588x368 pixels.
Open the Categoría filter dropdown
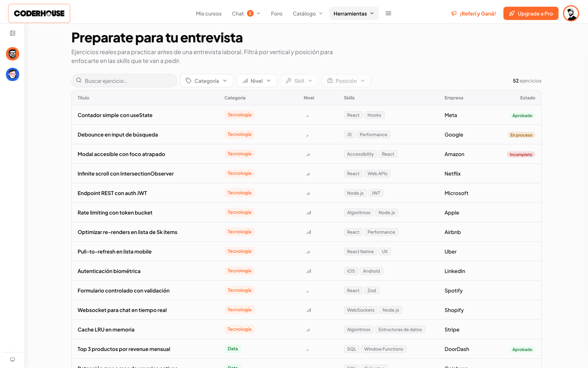pyautogui.click(x=207, y=81)
